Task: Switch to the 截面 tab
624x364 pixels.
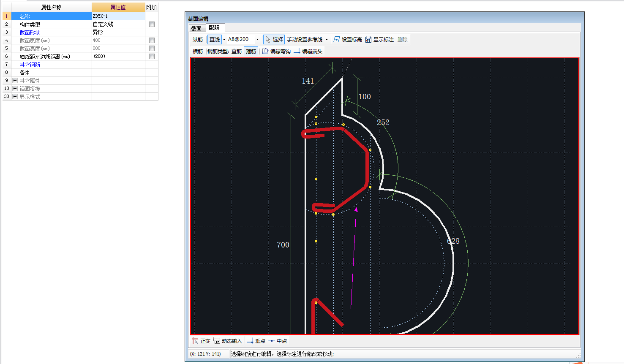Action: [x=196, y=28]
